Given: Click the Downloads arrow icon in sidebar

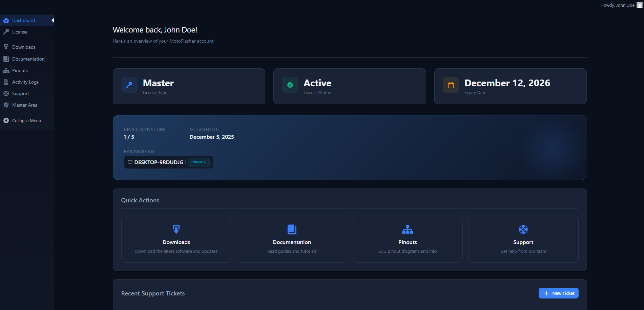Looking at the screenshot, I should pyautogui.click(x=6, y=47).
